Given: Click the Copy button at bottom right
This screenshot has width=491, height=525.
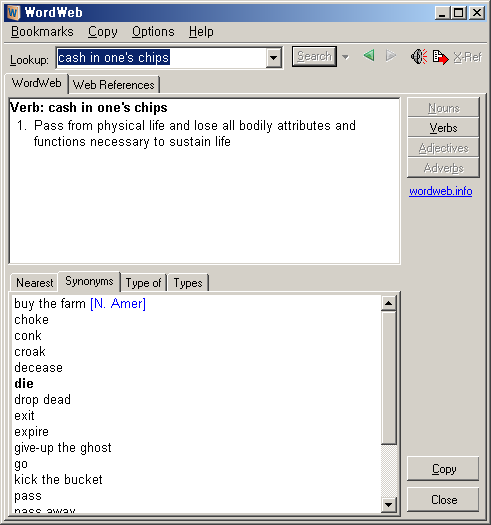Looking at the screenshot, I should tap(443, 469).
